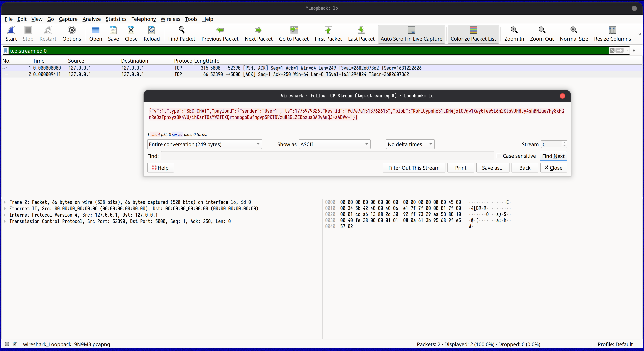Open the Capture menu
Viewport: 644px width, 351px height.
point(68,19)
